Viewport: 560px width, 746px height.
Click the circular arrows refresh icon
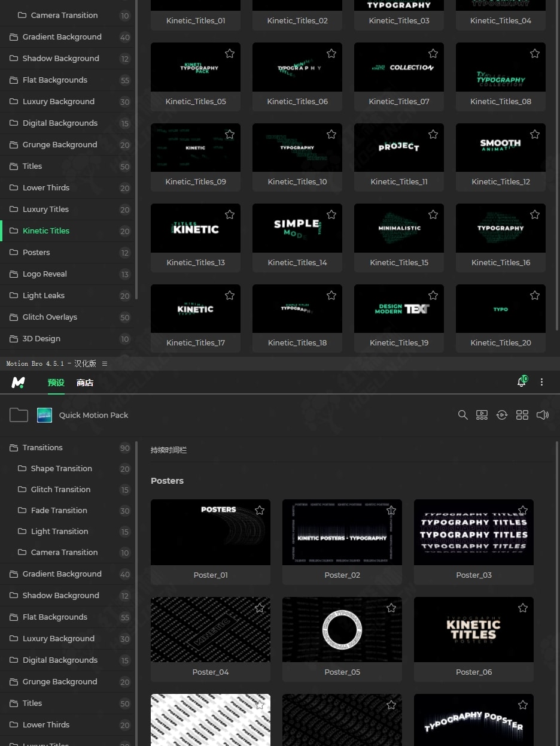[x=502, y=415]
